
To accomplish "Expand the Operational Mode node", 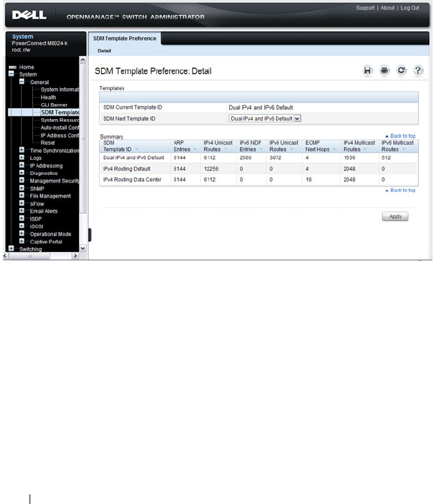I will [22, 233].
